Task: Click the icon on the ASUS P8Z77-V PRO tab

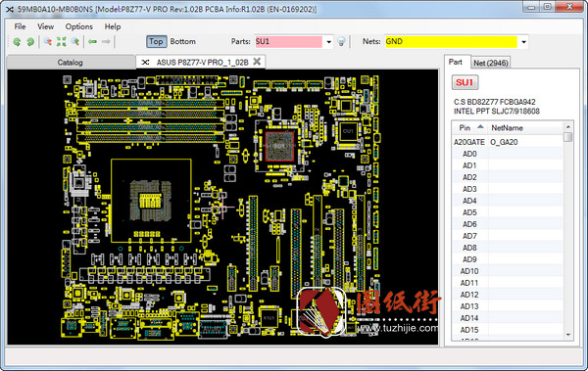Action: [145, 63]
